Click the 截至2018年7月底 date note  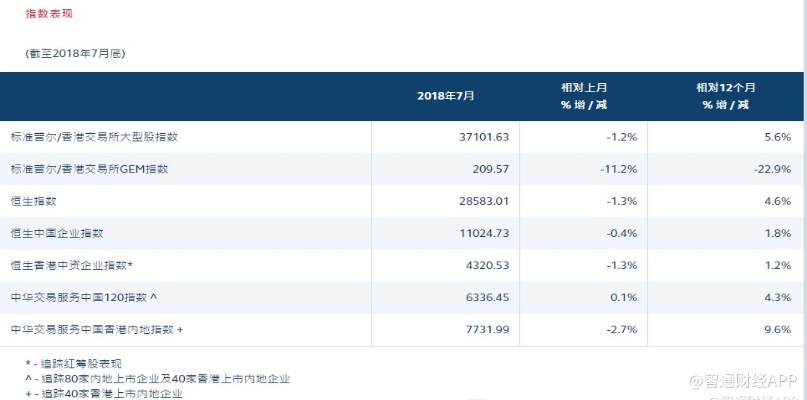coord(75,53)
